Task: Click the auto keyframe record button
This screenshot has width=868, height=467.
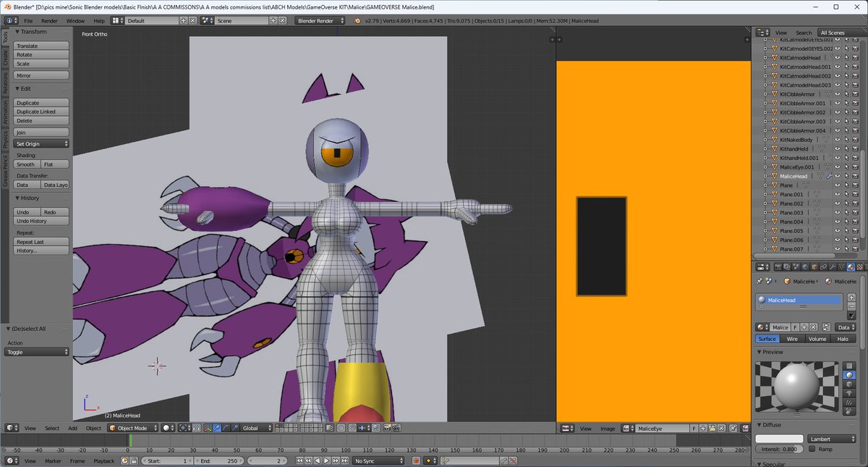Action: 416,460
